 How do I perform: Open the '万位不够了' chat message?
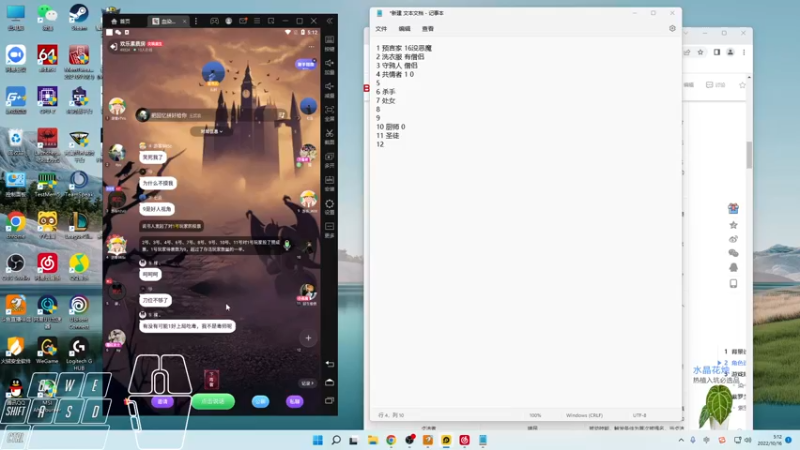(x=156, y=301)
